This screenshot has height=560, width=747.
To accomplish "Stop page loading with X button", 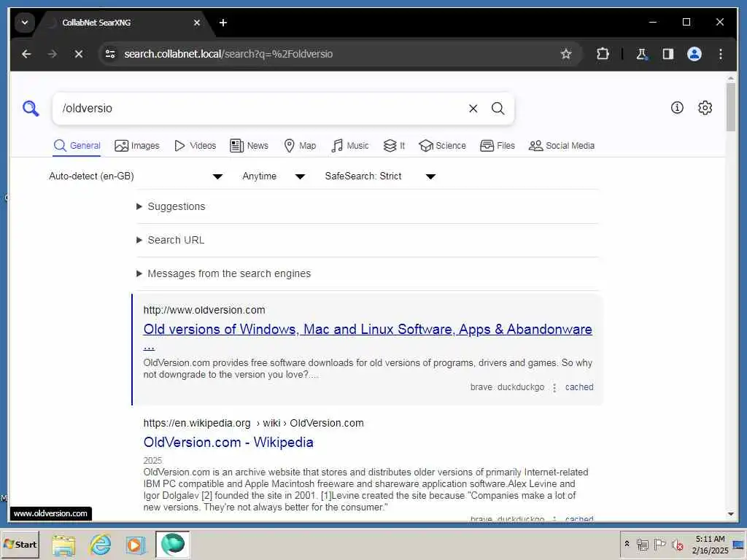I will pos(79,54).
